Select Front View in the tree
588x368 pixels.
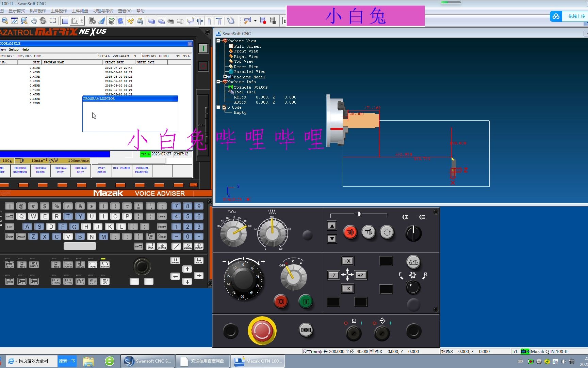tap(246, 51)
